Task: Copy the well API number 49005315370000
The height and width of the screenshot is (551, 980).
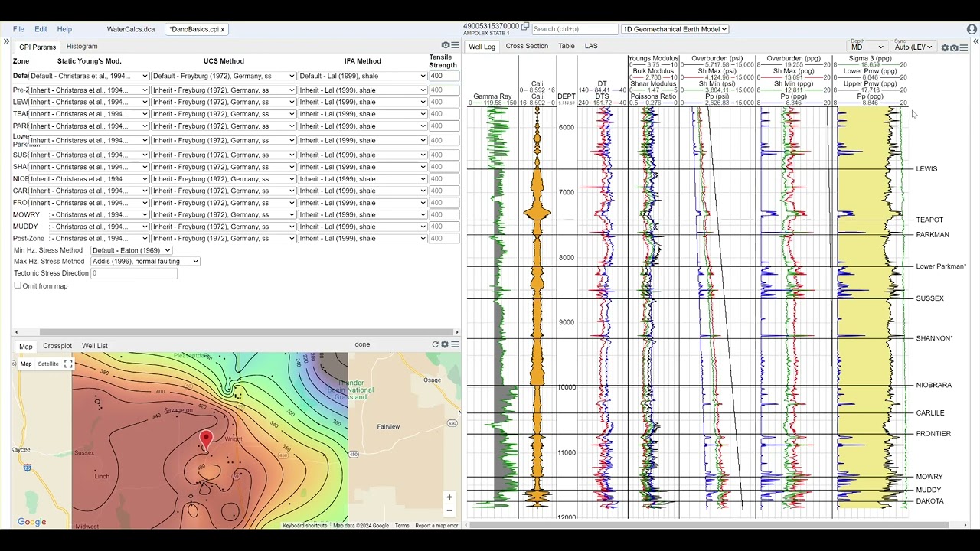Action: (525, 26)
